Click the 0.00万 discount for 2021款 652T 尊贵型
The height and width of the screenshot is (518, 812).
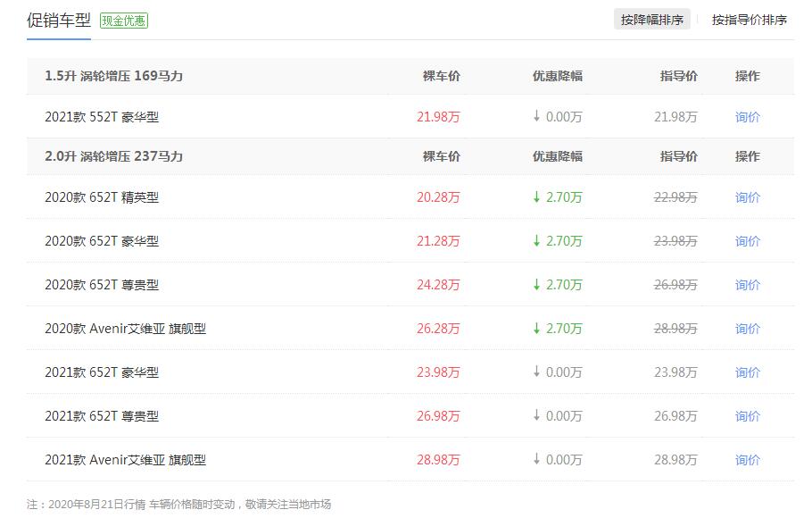[558, 416]
